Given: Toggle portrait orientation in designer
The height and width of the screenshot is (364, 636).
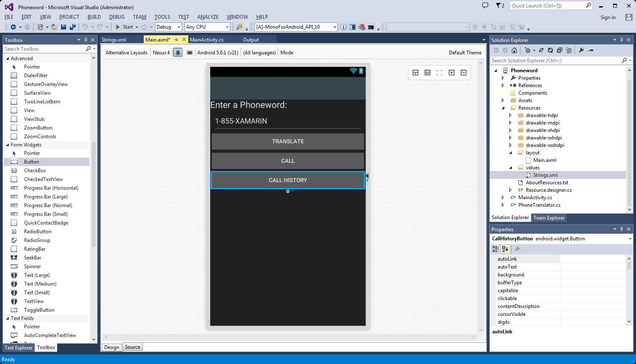Looking at the screenshot, I should tap(178, 53).
